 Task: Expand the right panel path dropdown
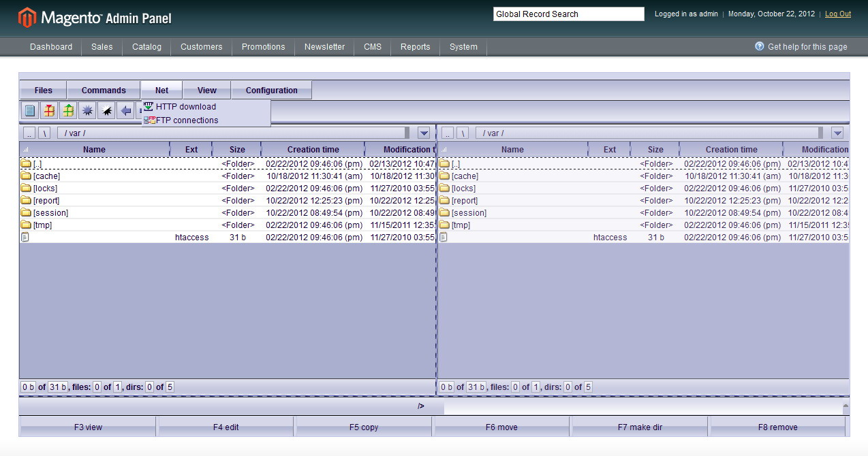tap(838, 133)
